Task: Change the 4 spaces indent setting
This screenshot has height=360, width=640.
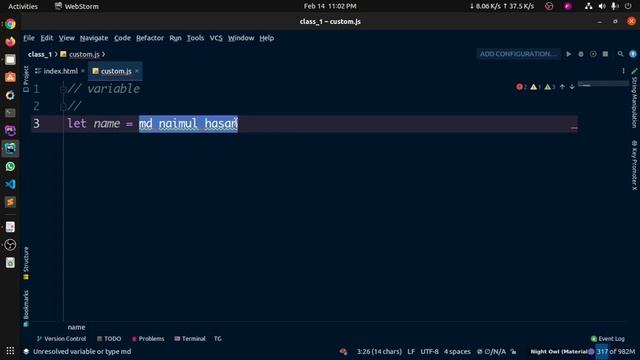Action: 457,351
